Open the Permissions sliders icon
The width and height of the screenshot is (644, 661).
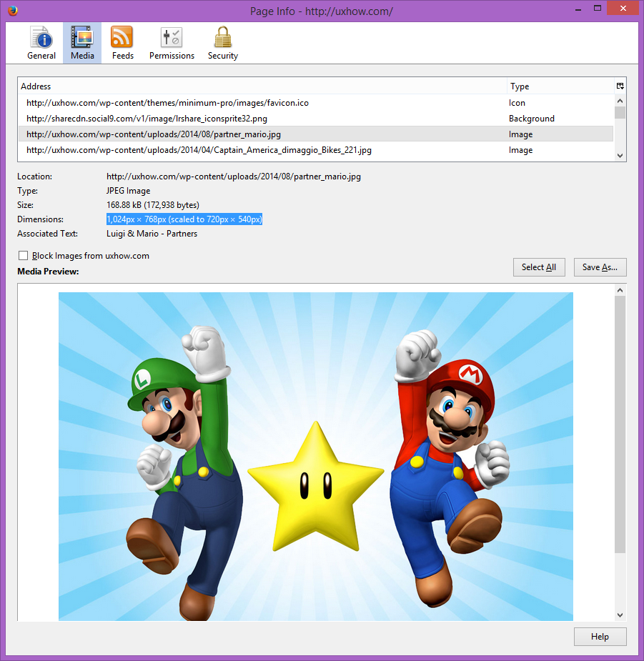pyautogui.click(x=172, y=37)
